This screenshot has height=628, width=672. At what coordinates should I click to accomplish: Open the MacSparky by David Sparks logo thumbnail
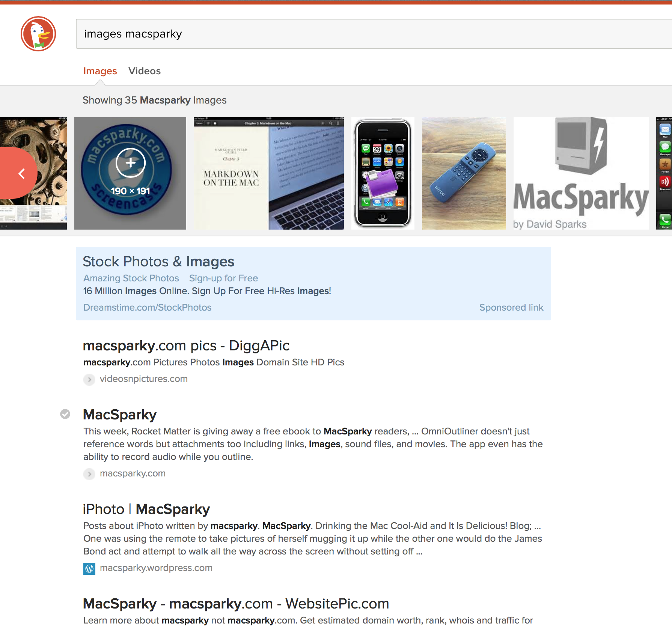point(581,173)
